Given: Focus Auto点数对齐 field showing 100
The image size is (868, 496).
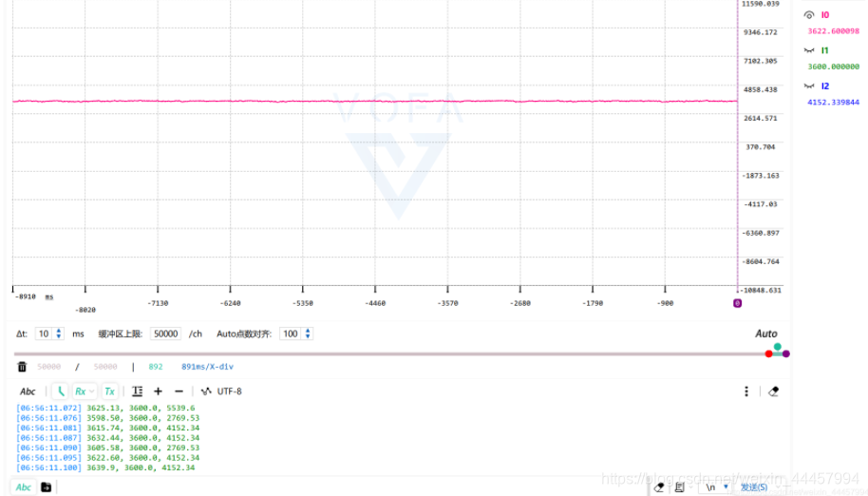Looking at the screenshot, I should click(291, 334).
